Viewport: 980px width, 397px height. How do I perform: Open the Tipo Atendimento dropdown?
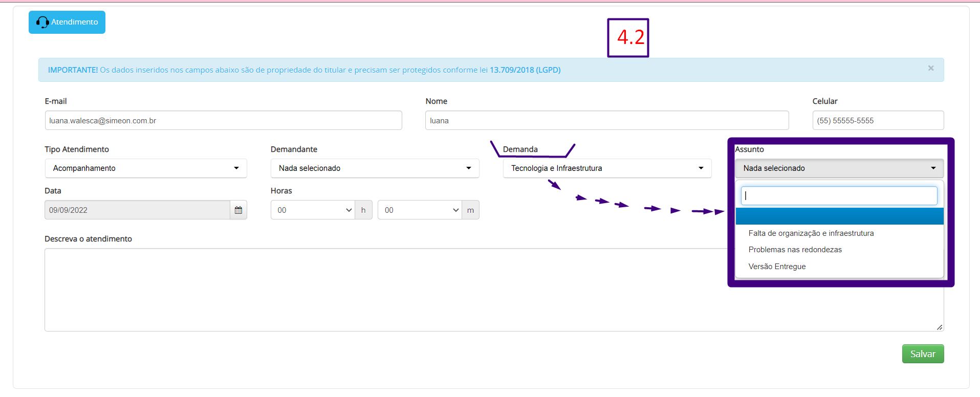tap(146, 168)
